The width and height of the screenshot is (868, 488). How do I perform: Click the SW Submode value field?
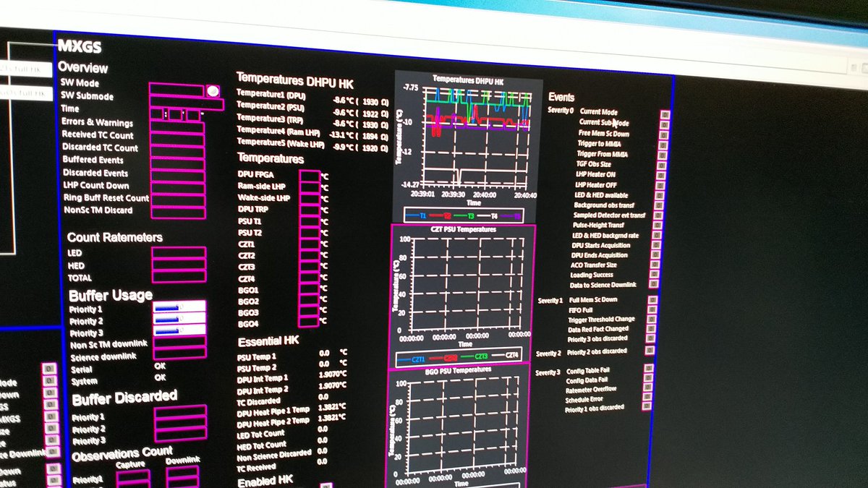(186, 103)
